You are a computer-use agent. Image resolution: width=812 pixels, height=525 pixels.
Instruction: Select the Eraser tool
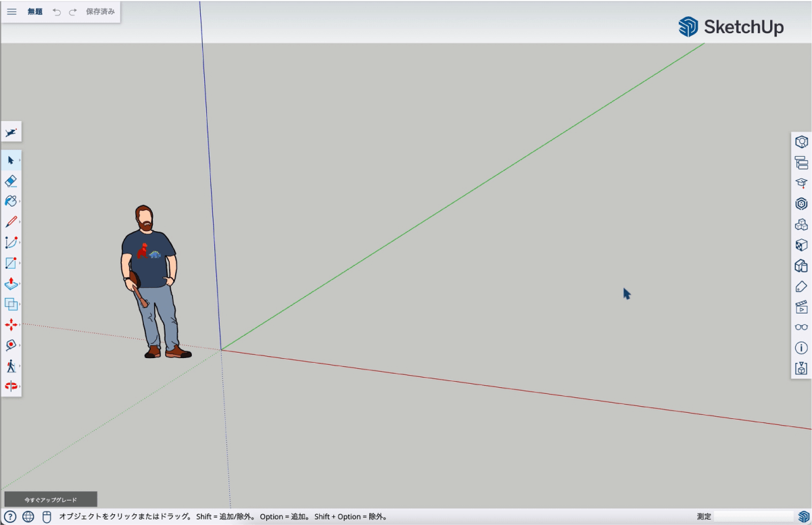[x=11, y=181]
